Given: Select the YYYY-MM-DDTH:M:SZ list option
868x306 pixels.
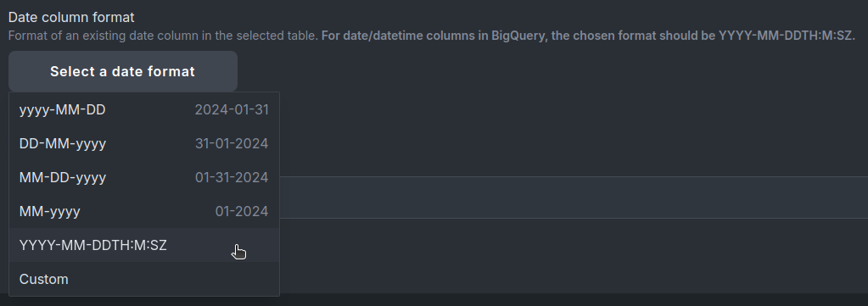Looking at the screenshot, I should point(144,245).
